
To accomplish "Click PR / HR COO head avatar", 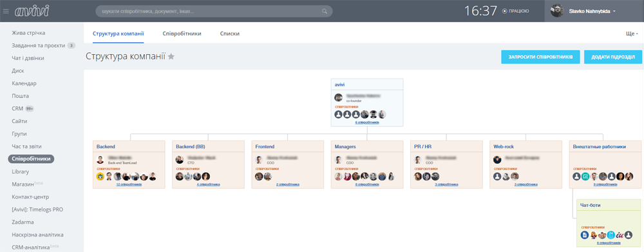I will click(x=418, y=160).
